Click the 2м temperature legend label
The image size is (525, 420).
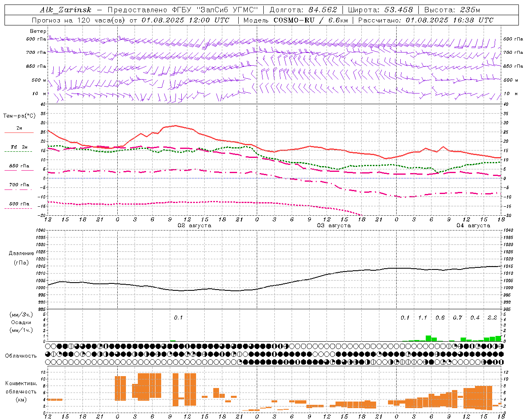coord(19,128)
